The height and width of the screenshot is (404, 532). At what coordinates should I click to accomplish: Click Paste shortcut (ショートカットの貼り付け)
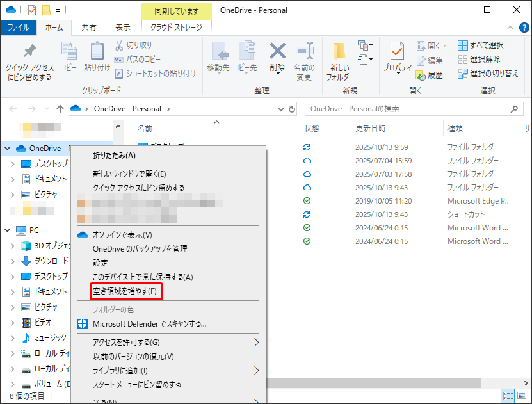pos(156,73)
